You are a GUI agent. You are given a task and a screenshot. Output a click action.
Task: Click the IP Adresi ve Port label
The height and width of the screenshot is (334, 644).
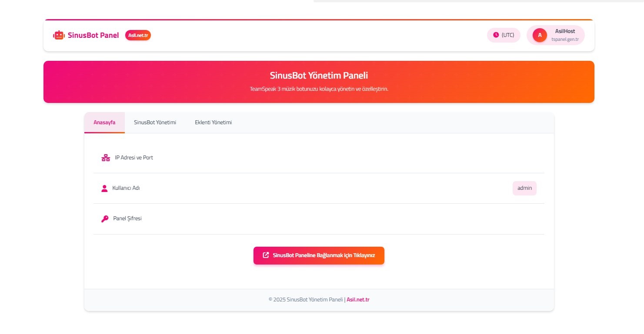(x=134, y=158)
